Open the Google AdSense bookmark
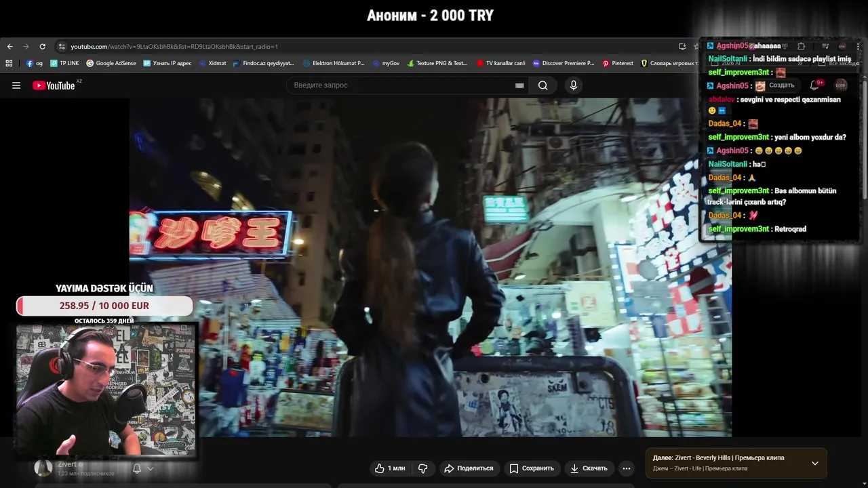 111,63
